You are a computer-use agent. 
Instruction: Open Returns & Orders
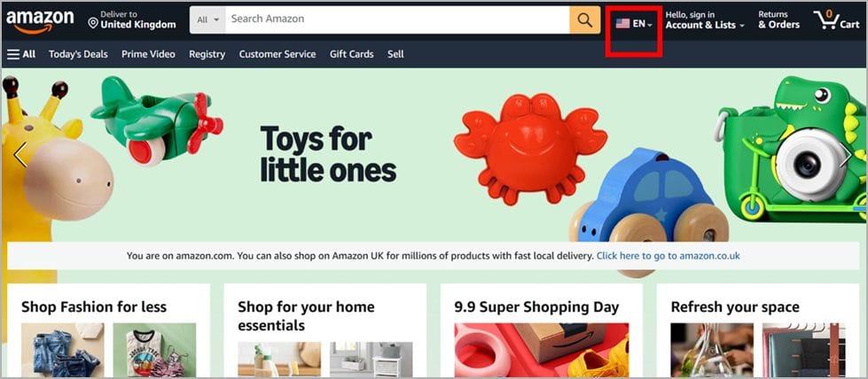(778, 20)
